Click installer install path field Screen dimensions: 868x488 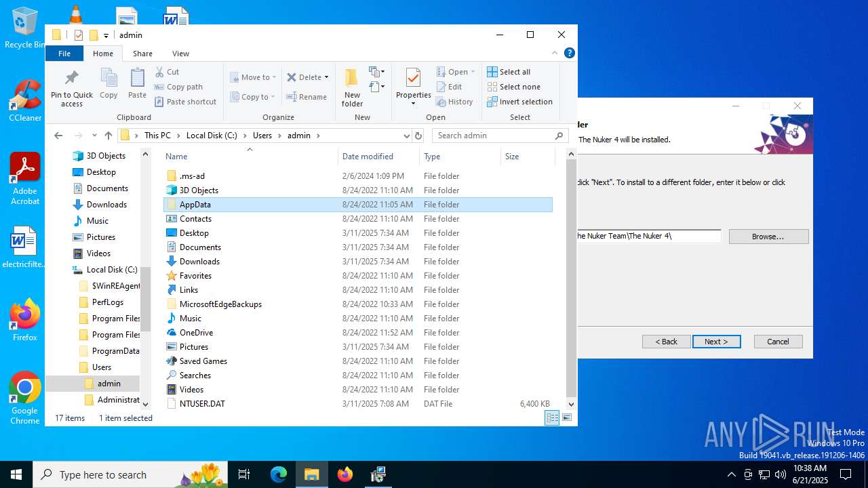[649, 236]
